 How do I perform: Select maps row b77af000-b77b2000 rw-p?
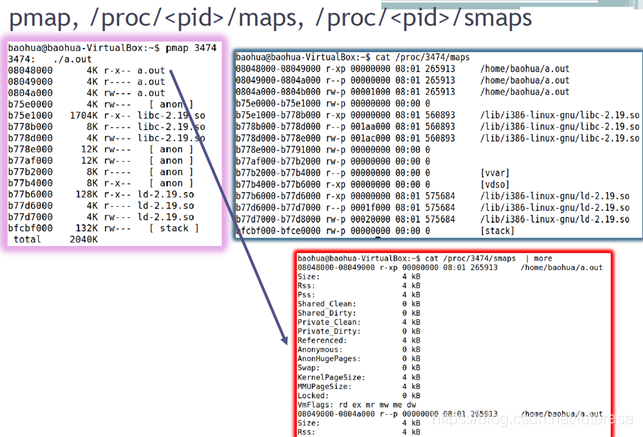click(333, 162)
